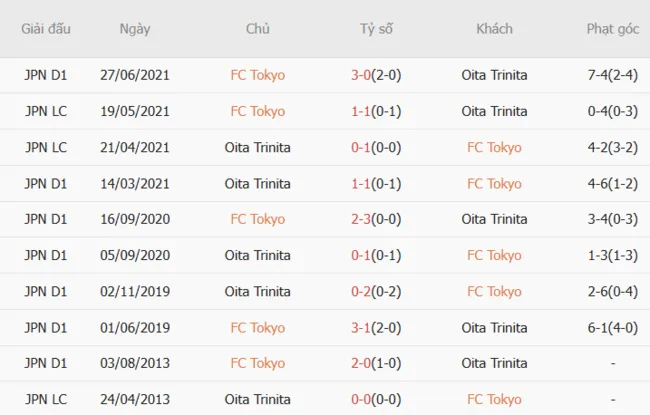Click the "Phạt góc" column header
Viewport: 650px width, 415px height.
(613, 29)
